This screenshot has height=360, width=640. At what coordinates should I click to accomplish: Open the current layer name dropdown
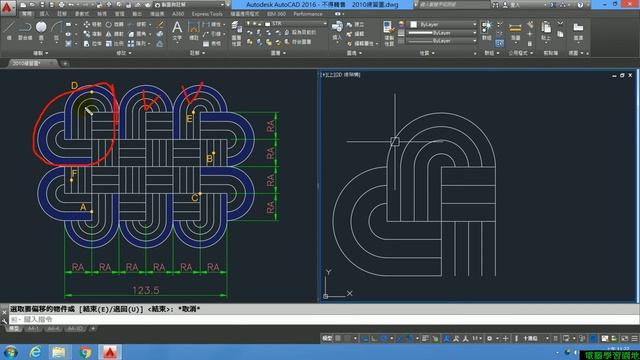[286, 24]
